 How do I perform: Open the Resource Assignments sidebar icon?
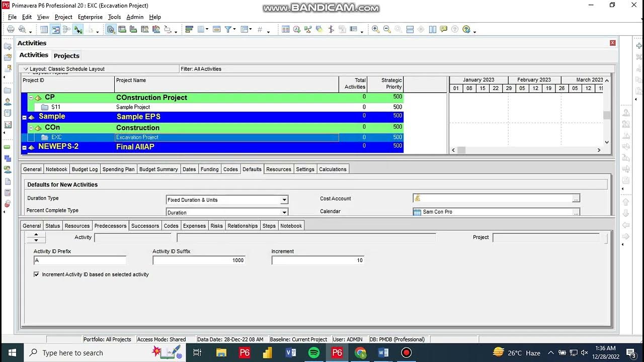(x=8, y=170)
